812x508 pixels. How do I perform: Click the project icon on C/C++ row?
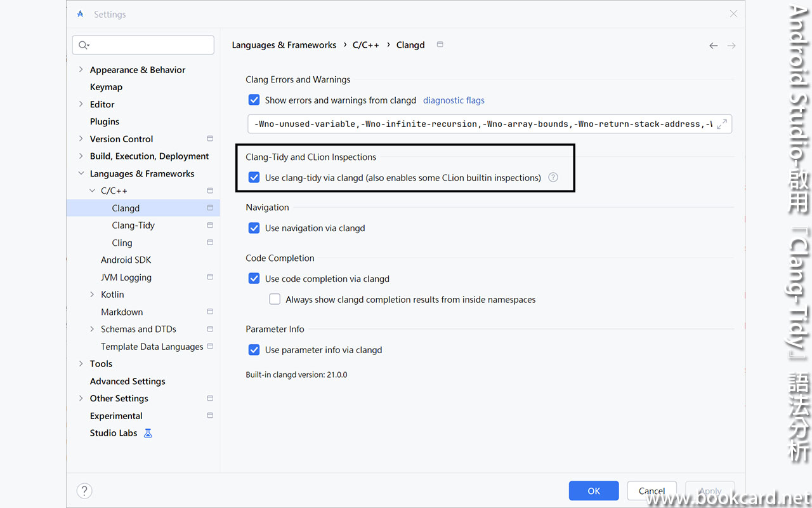coord(210,190)
